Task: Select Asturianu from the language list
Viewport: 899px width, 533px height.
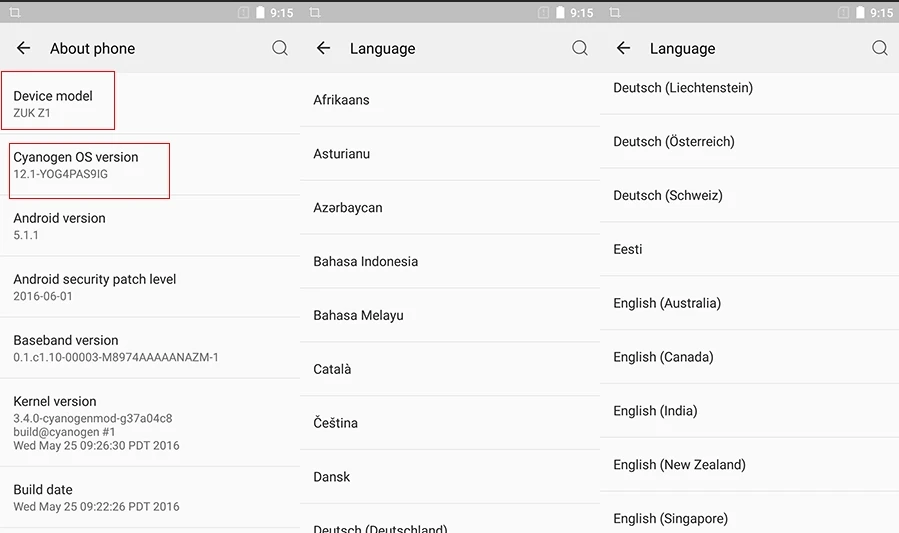Action: pos(450,154)
